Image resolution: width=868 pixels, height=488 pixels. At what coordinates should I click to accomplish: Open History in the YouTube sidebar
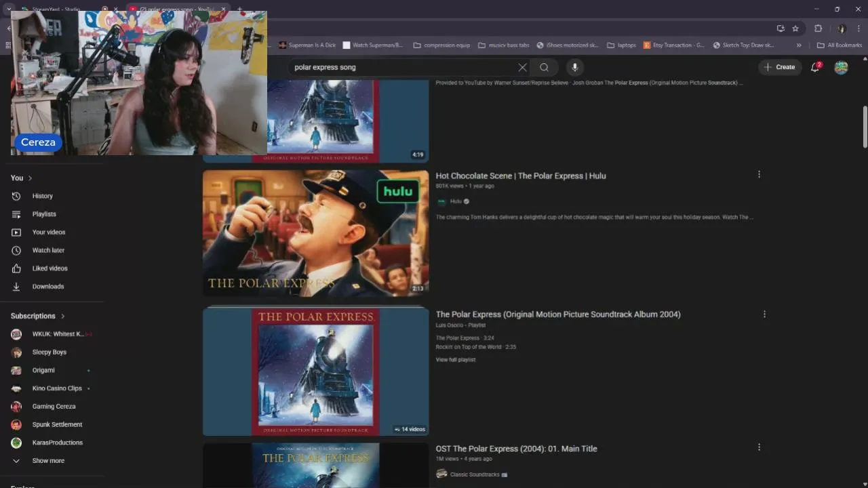click(42, 196)
